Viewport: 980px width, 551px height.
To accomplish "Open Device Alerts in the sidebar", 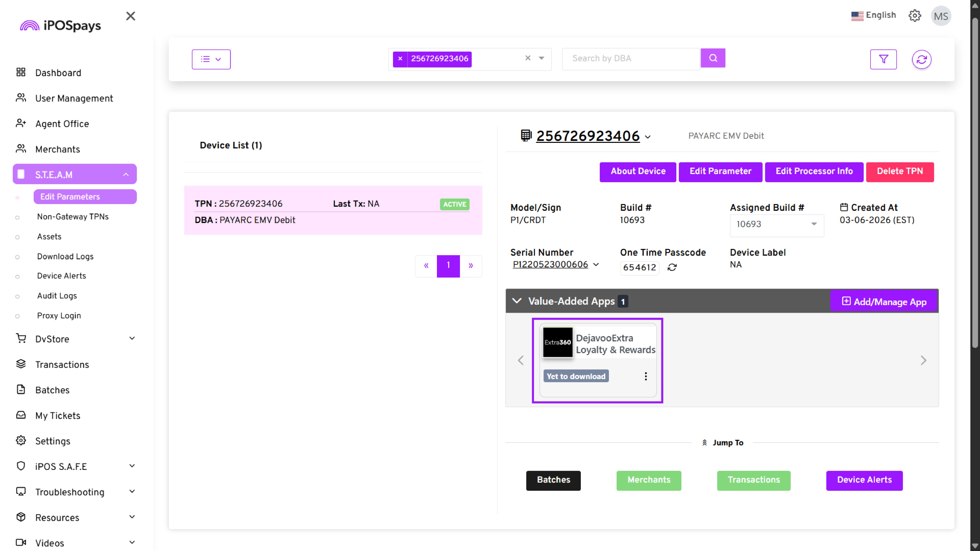I will click(x=61, y=276).
